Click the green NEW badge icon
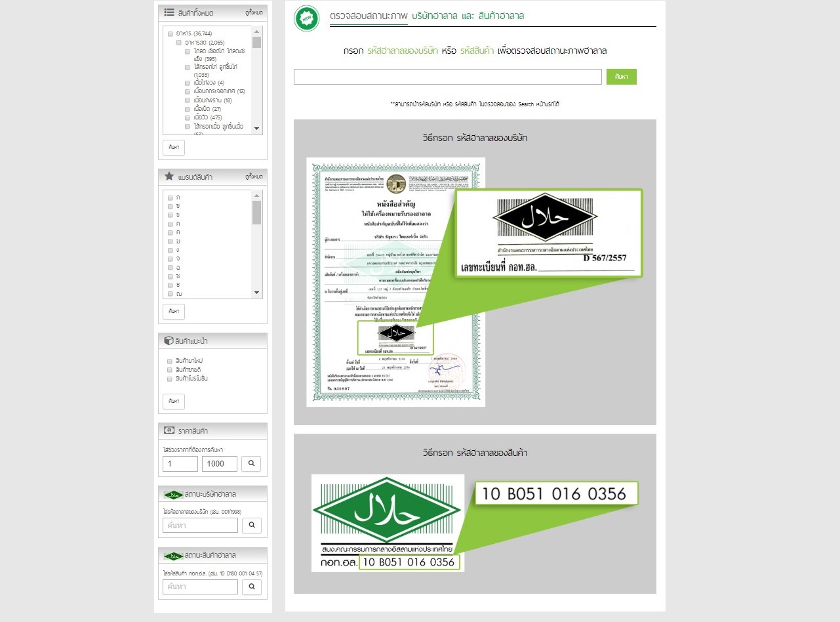This screenshot has width=840, height=622. click(306, 18)
